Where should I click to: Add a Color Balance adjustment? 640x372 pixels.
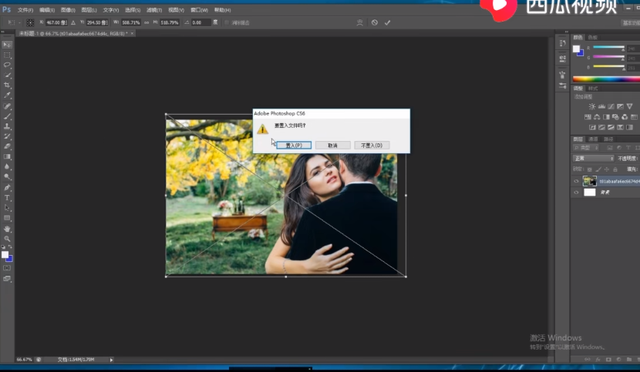tap(597, 117)
